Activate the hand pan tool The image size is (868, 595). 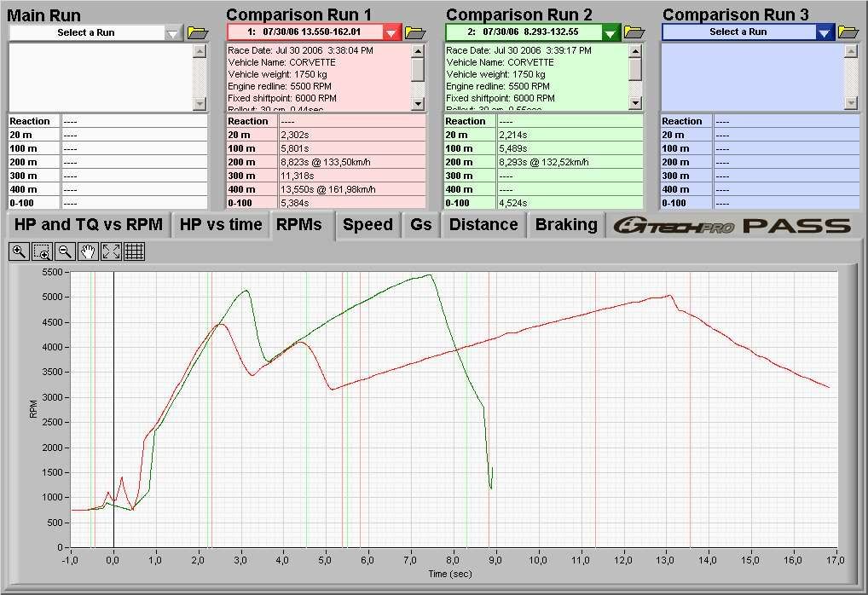[x=87, y=251]
